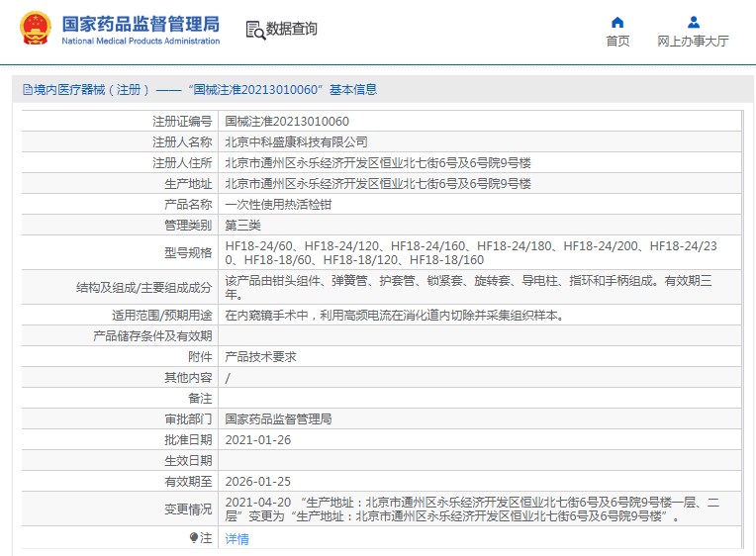The image size is (756, 556).
Task: Click the document icon before 境内医疗器械
Action: [x=28, y=90]
